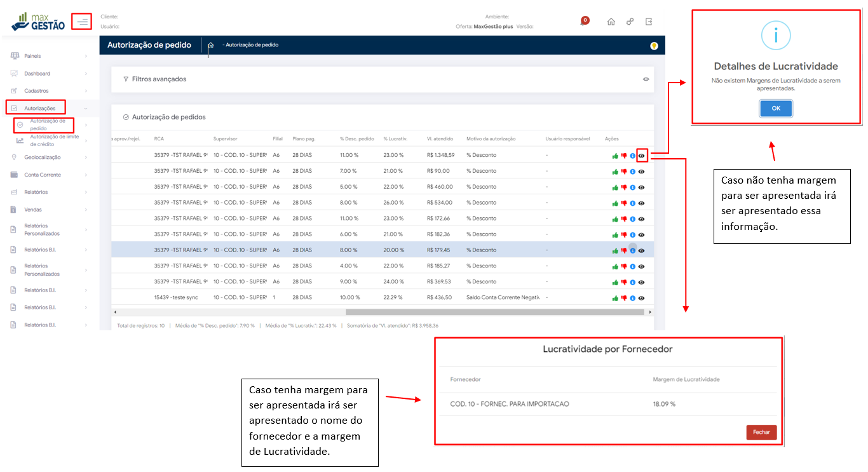The width and height of the screenshot is (868, 472).
Task: Open the notifications bell icon
Action: [x=584, y=21]
